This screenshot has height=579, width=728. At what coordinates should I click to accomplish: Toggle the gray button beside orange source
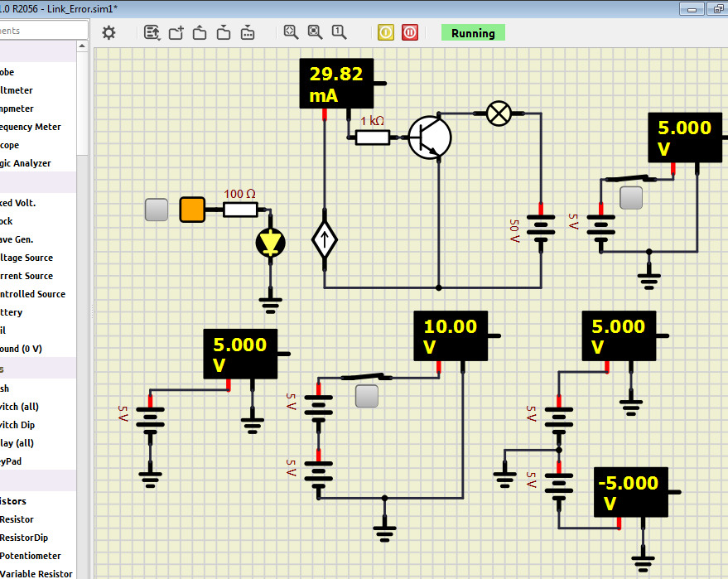156,210
